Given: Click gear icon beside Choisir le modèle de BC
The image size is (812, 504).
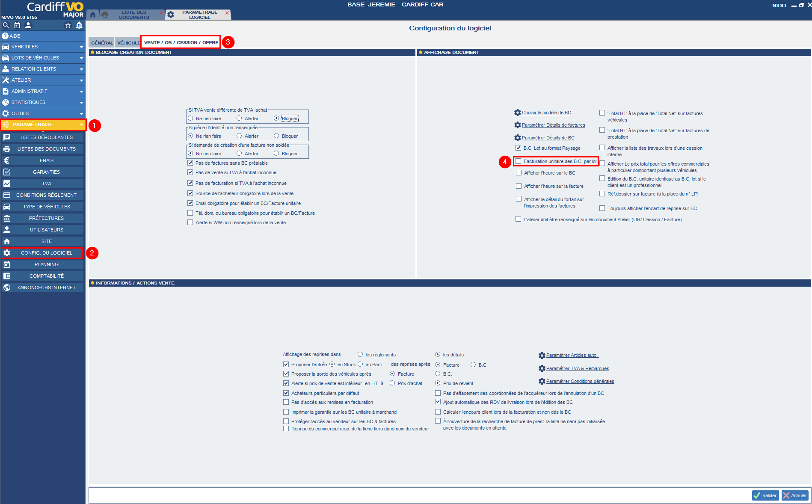Looking at the screenshot, I should (518, 113).
